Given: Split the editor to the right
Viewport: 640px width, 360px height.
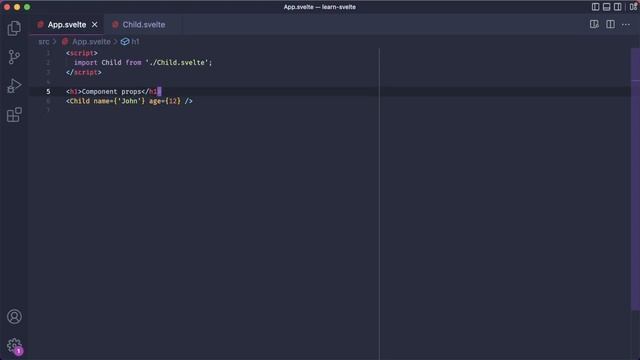Looking at the screenshot, I should click(610, 24).
